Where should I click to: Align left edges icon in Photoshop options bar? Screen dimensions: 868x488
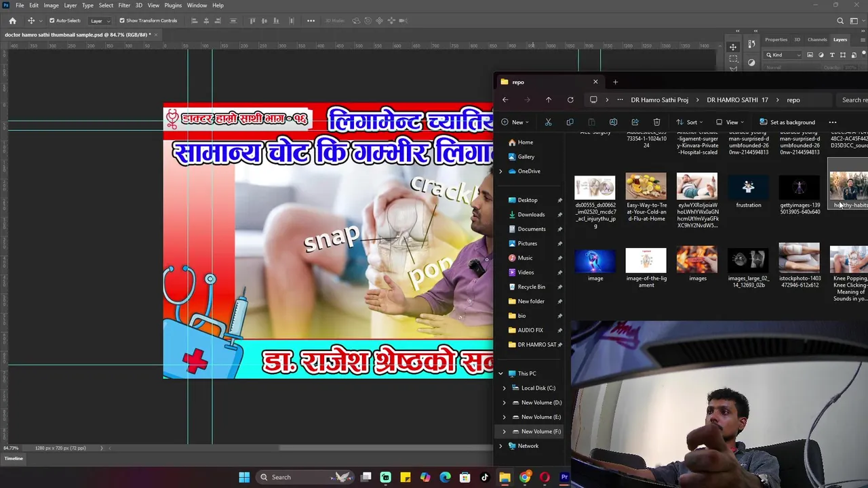click(195, 20)
